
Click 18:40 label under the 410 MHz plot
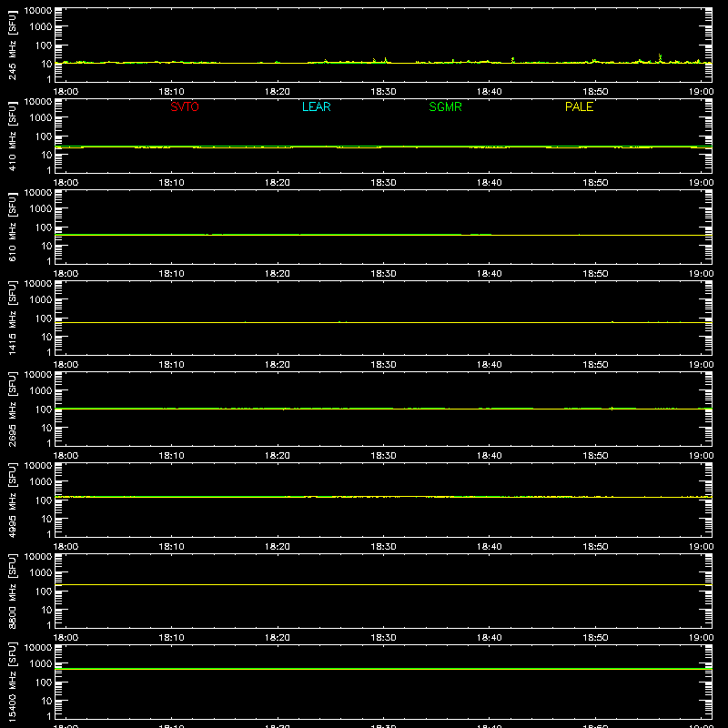point(490,183)
